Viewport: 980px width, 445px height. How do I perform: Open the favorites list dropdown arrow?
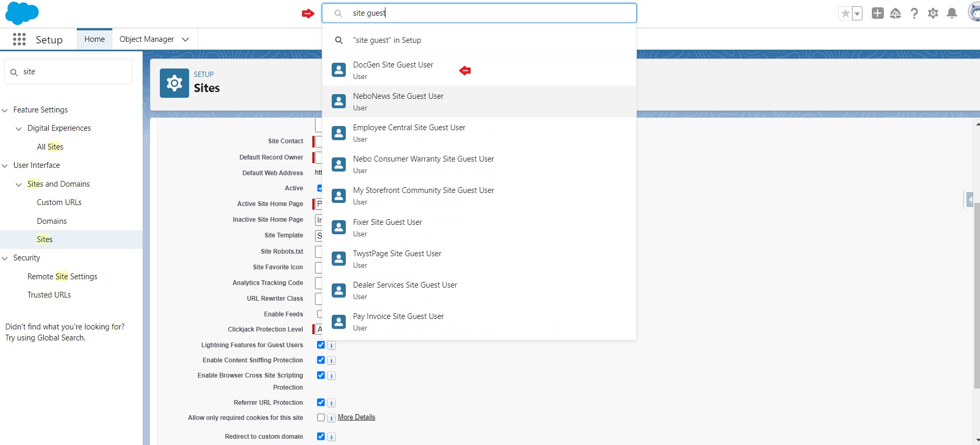click(857, 14)
